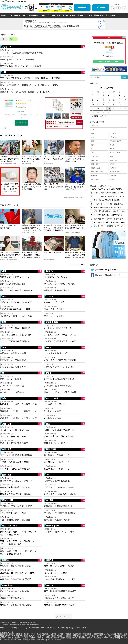Open 一覧 list button for ゴルフ section
This screenshot has width=128, height=644.
pos(83,475)
